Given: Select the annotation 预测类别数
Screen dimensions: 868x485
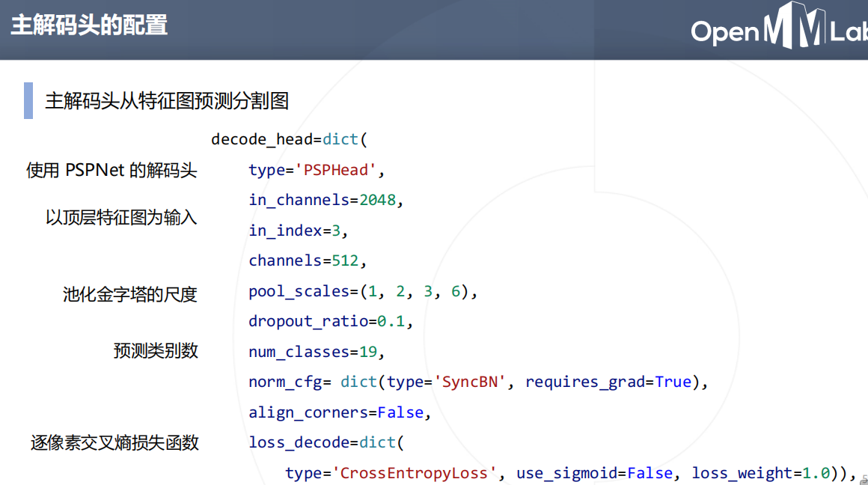Looking at the screenshot, I should tap(156, 350).
